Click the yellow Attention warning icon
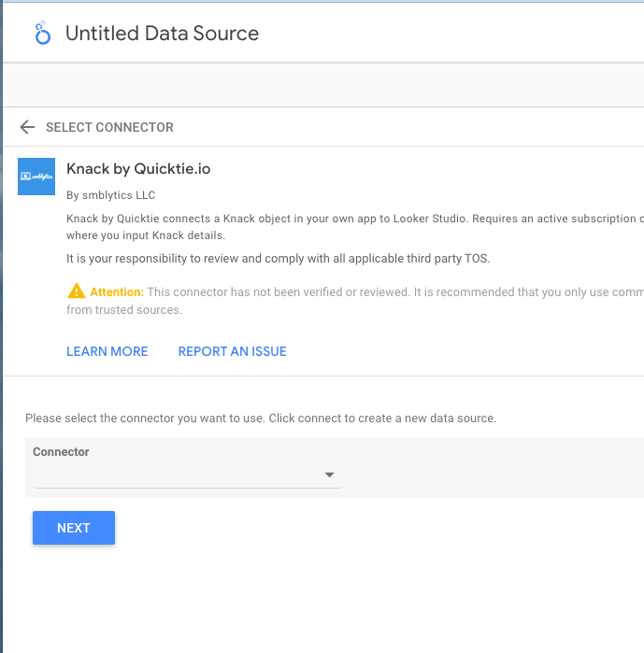Image resolution: width=644 pixels, height=653 pixels. tap(77, 291)
